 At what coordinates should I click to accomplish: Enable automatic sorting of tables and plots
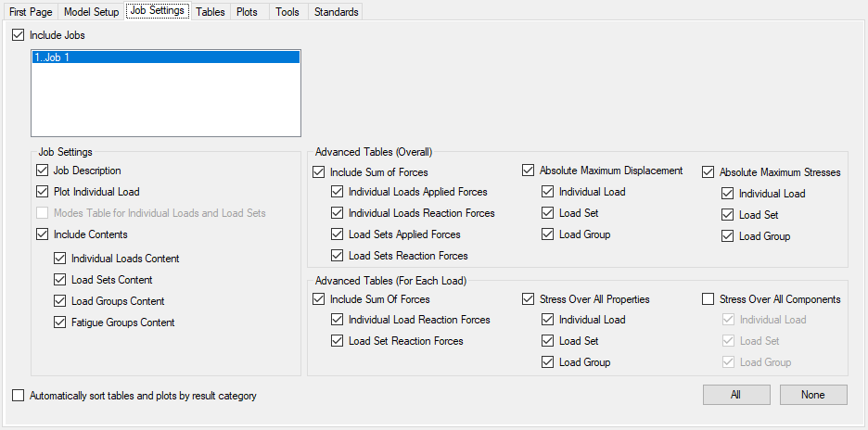[x=19, y=396]
